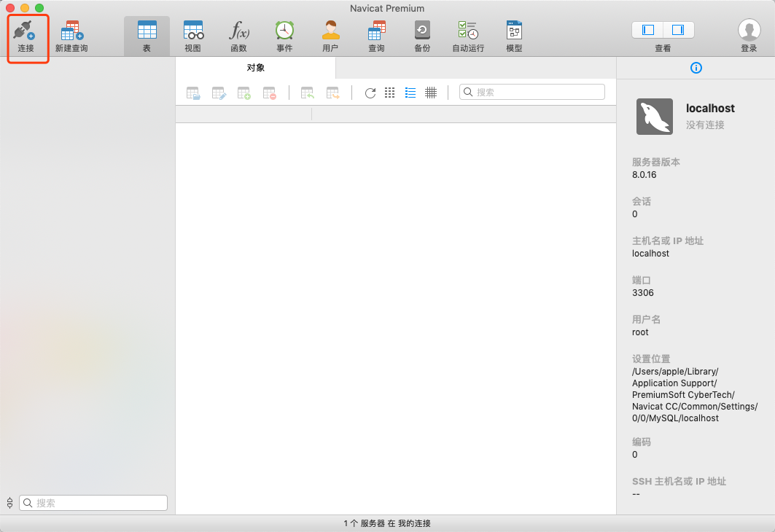Viewport: 775px width, 532px height.
Task: Click the Import Wizard icon
Action: [x=308, y=93]
